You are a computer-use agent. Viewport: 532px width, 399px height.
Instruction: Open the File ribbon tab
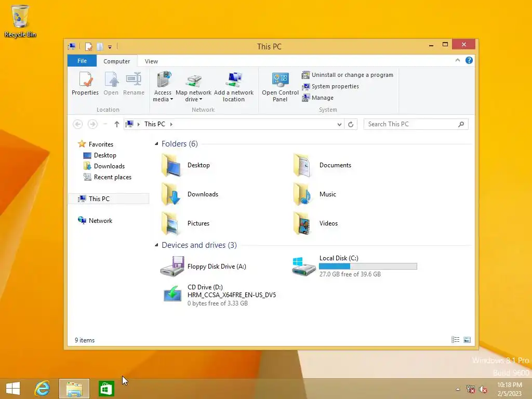click(82, 61)
